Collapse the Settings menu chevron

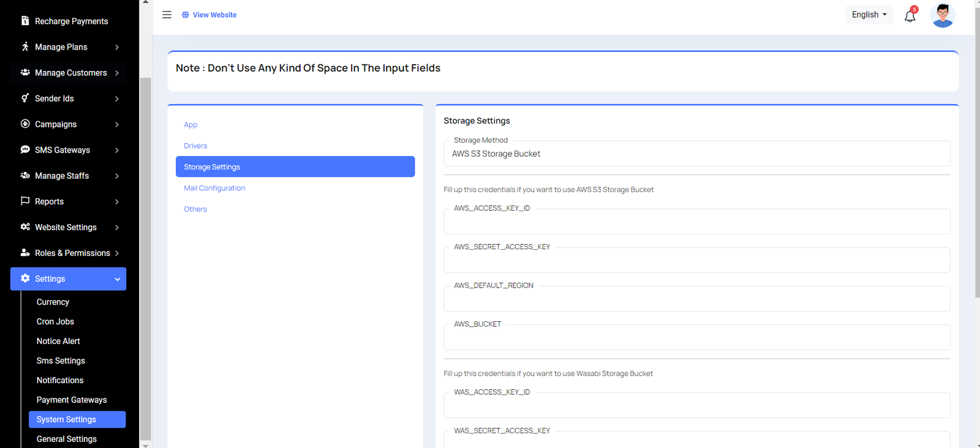click(118, 279)
